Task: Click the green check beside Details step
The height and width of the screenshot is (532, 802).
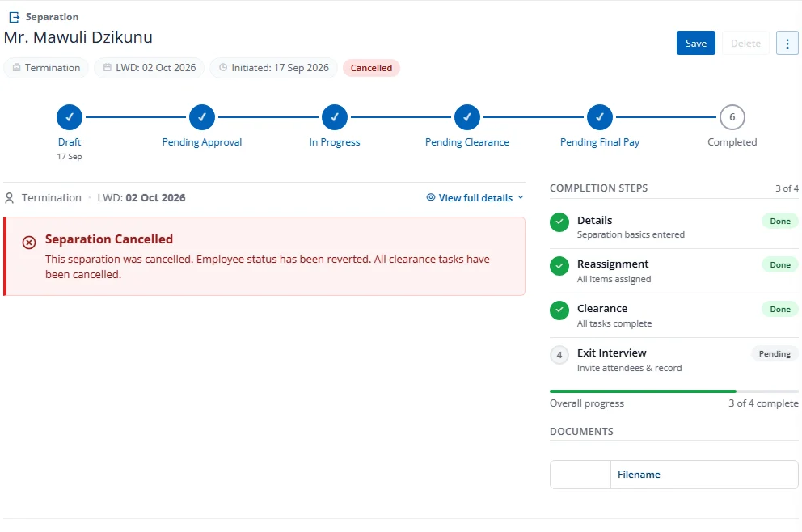Action: pyautogui.click(x=559, y=222)
